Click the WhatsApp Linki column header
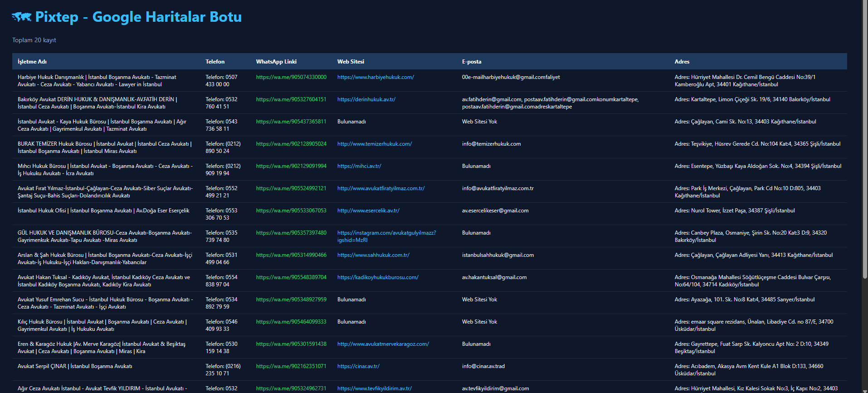 (x=276, y=62)
